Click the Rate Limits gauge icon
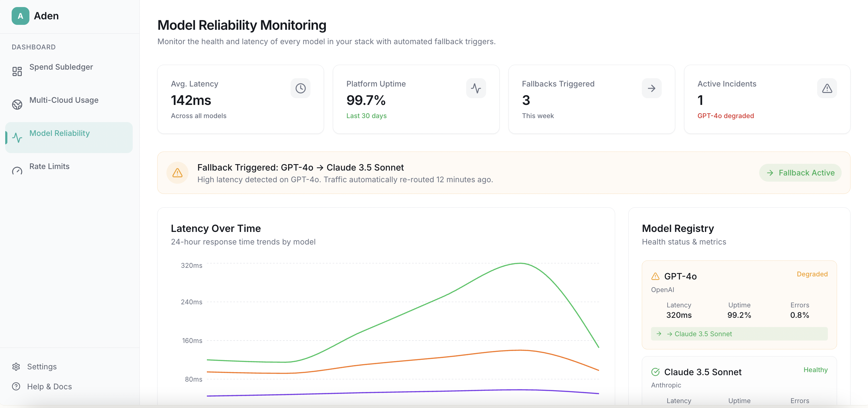 pyautogui.click(x=17, y=171)
